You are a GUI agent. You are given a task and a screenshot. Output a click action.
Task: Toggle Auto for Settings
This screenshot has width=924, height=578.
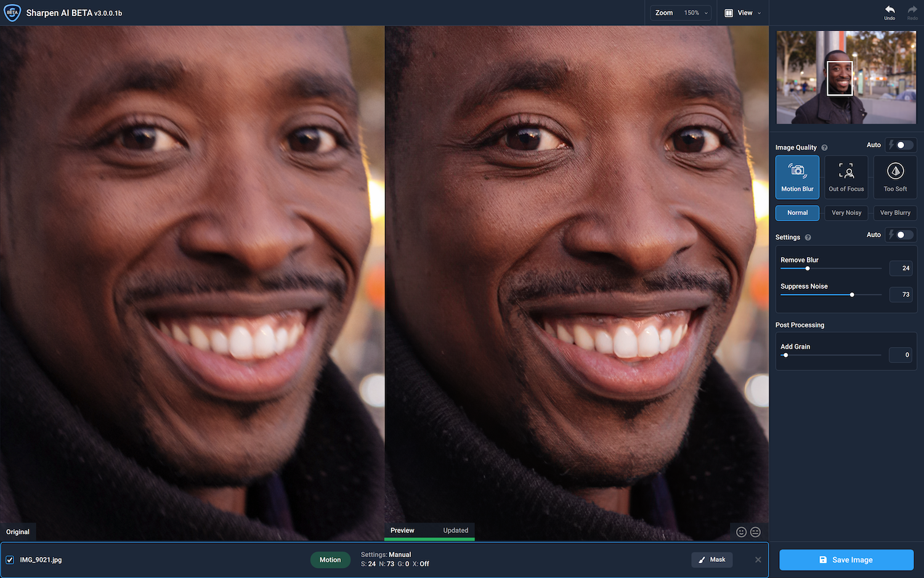pos(904,235)
